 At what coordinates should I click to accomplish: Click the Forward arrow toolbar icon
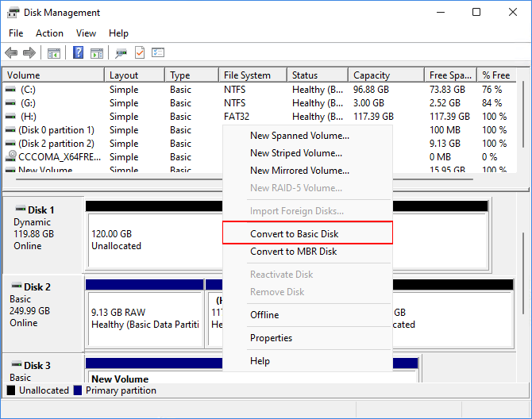29,53
